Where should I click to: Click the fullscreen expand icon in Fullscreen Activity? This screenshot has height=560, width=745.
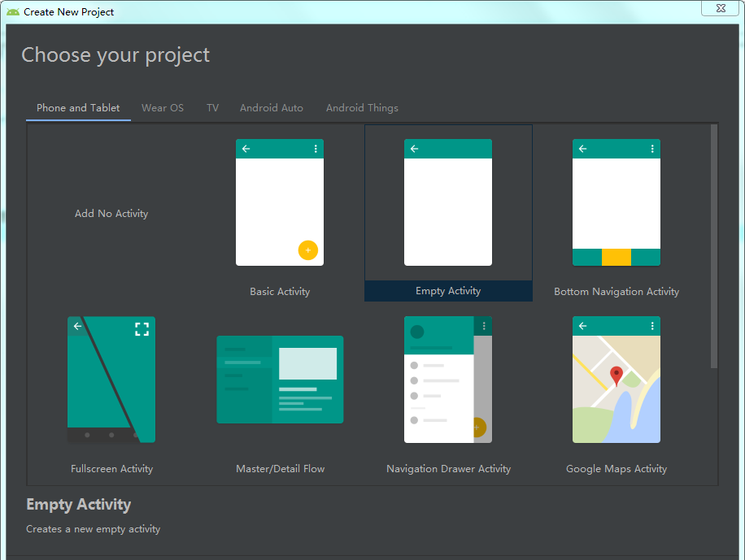[142, 329]
